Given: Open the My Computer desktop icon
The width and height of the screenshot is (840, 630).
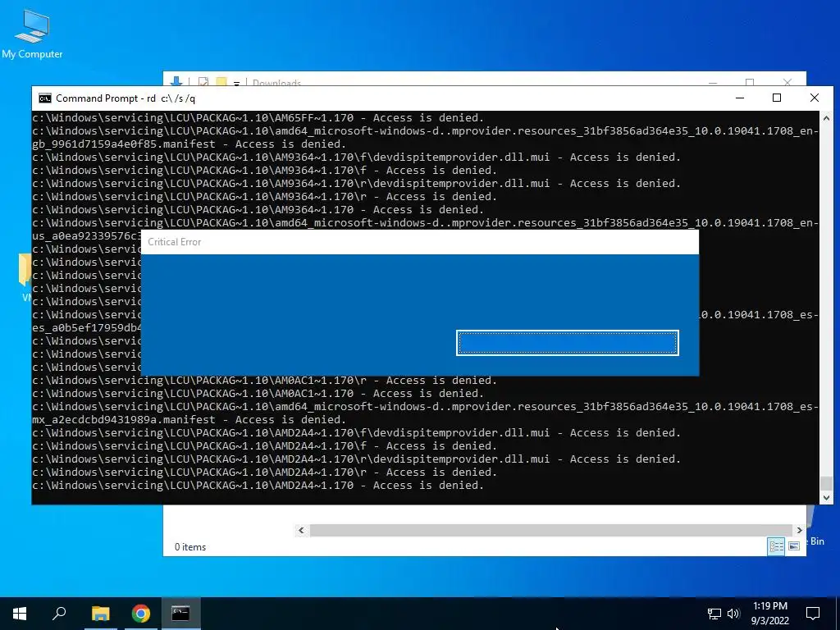Looking at the screenshot, I should (32, 34).
